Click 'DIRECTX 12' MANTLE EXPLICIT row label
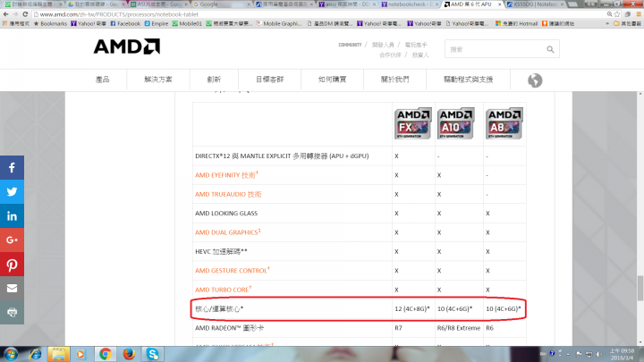 click(282, 156)
